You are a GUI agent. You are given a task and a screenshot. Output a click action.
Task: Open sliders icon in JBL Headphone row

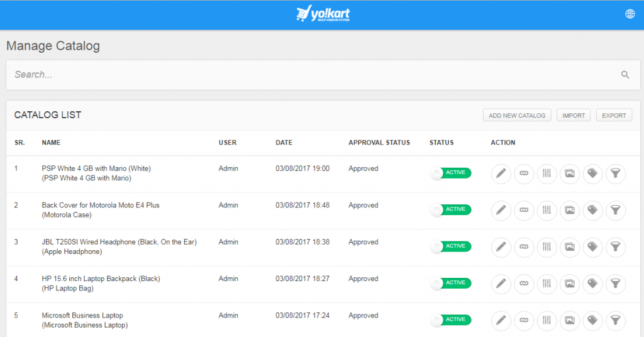click(x=547, y=247)
